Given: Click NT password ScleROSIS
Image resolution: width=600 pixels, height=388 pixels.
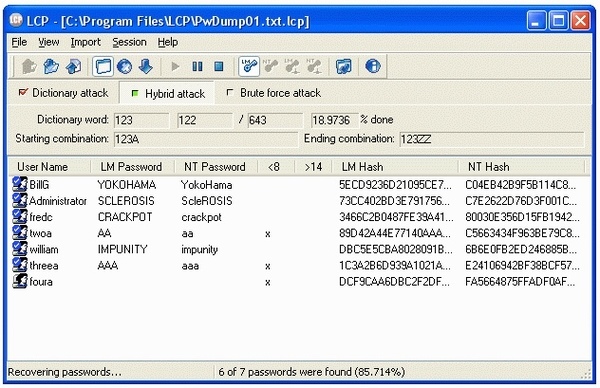Looking at the screenshot, I should point(207,201).
